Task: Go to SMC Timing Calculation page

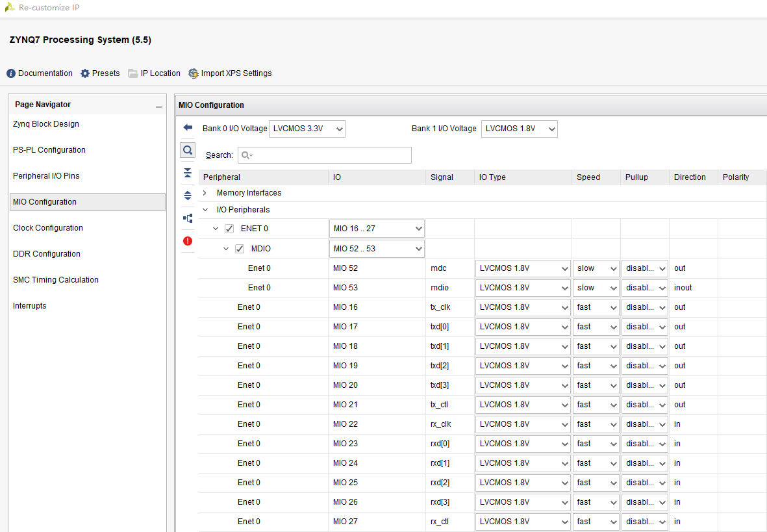Action: (56, 279)
